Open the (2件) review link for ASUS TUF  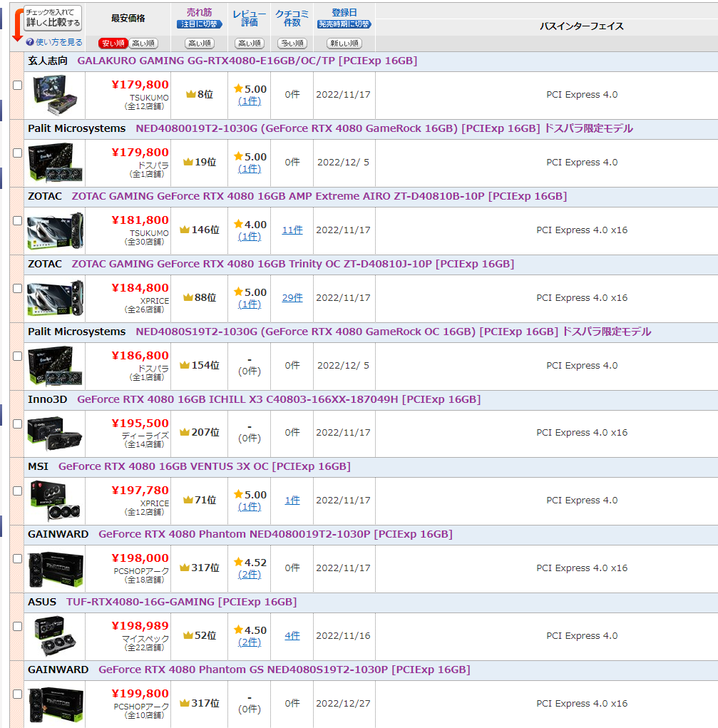click(250, 642)
